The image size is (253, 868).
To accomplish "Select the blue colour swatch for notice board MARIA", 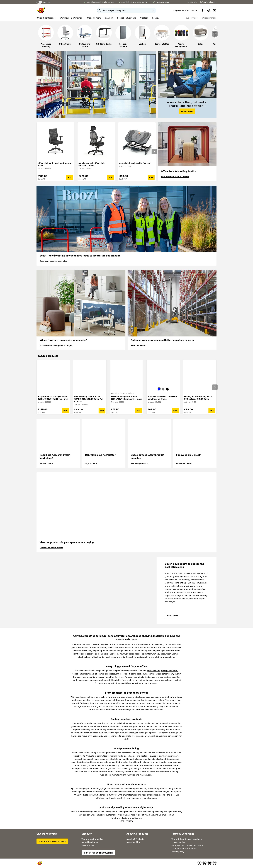I will click(159, 389).
